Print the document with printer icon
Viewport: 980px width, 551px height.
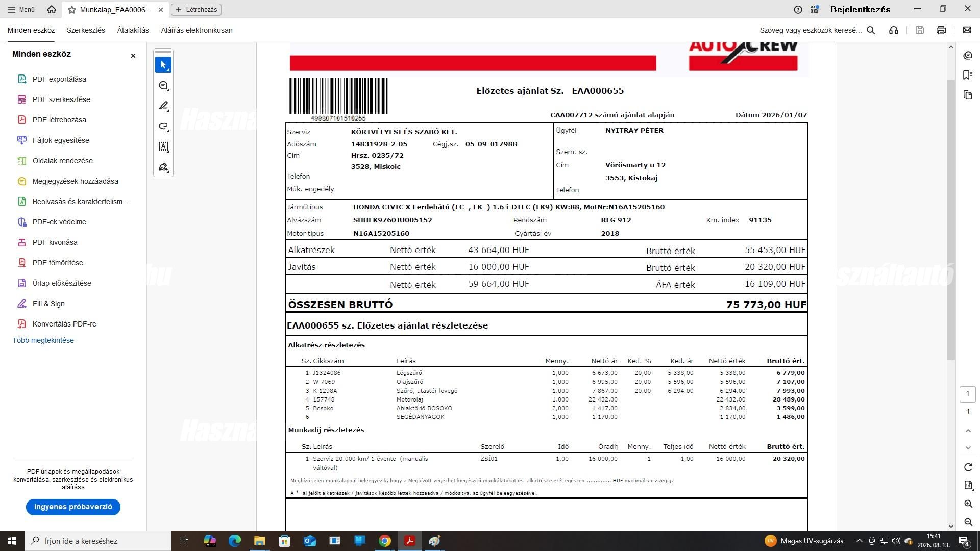coord(941,30)
